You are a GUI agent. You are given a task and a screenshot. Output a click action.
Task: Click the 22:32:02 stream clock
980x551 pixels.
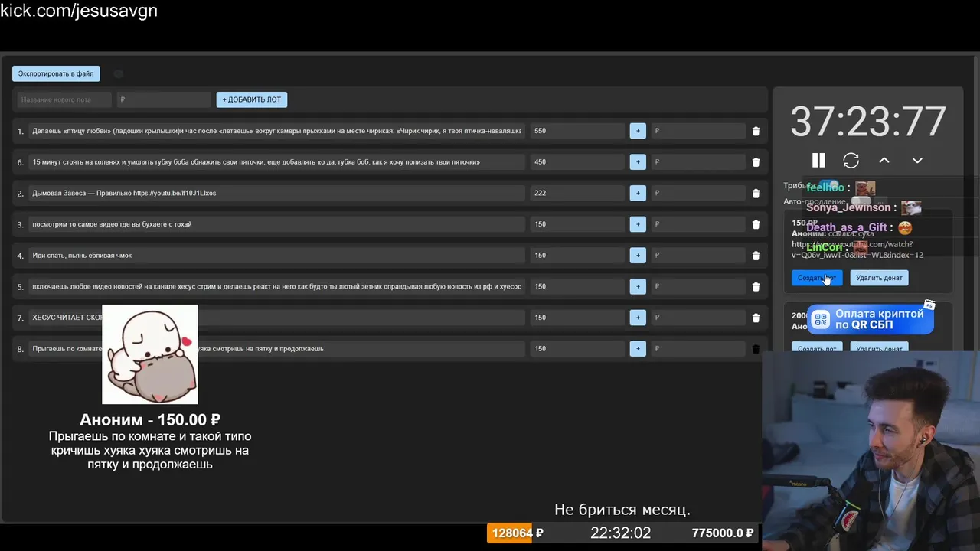pos(620,533)
